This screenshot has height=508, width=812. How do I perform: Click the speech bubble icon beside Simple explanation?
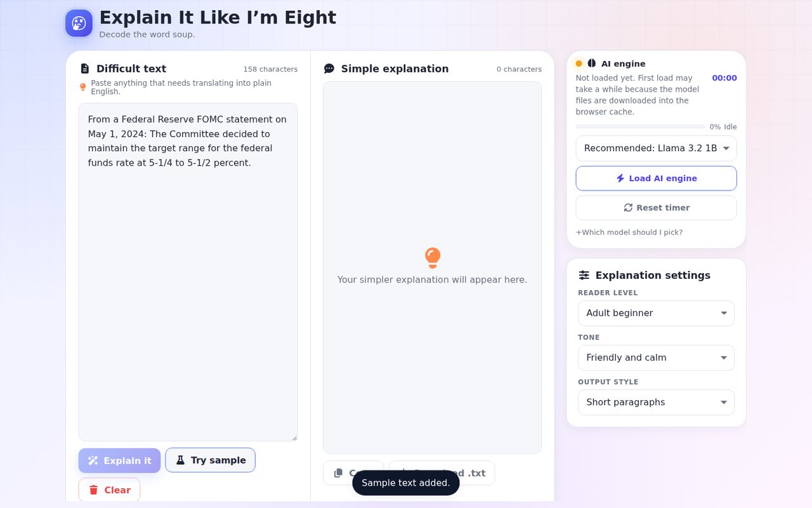(329, 69)
